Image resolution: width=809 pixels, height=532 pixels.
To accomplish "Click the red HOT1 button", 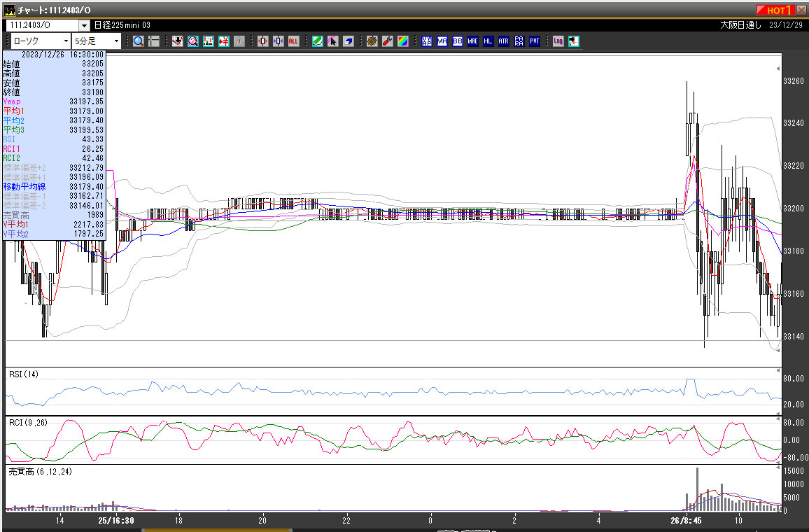I will point(775,10).
